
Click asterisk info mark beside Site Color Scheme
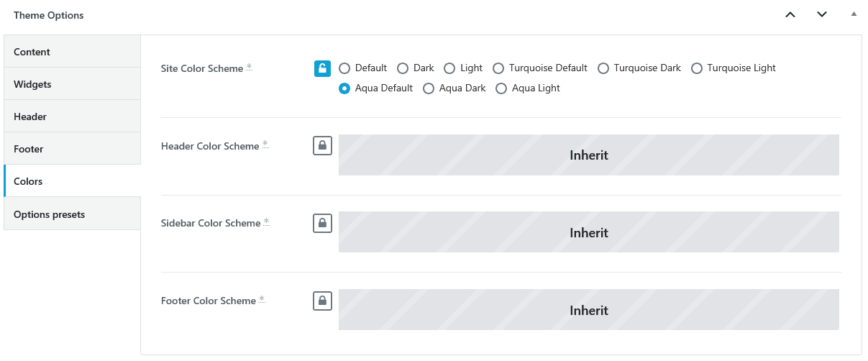coord(250,67)
